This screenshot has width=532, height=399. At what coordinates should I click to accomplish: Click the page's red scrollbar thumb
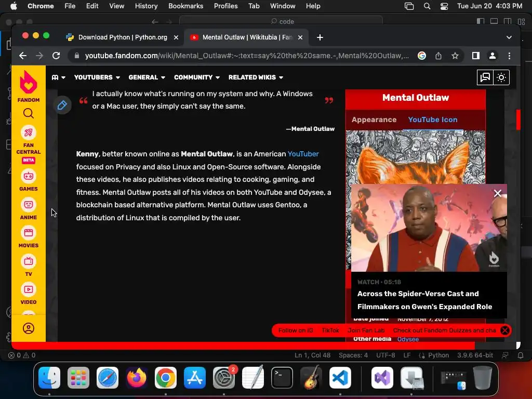tap(518, 119)
